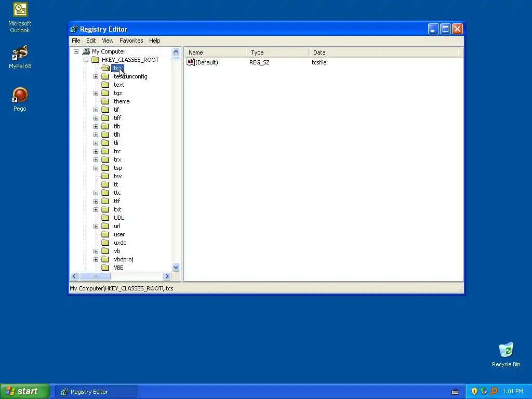This screenshot has height=399, width=532.
Task: Click the network connection tray icon
Action: tap(484, 391)
